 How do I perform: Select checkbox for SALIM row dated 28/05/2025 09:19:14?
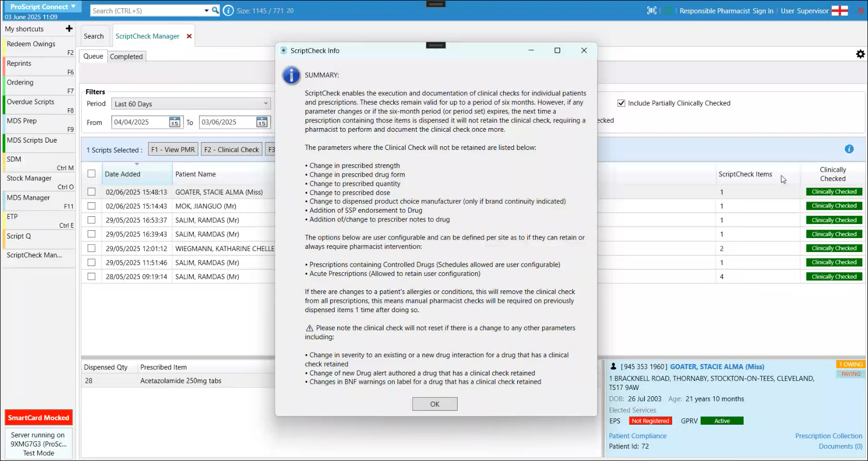tap(92, 276)
